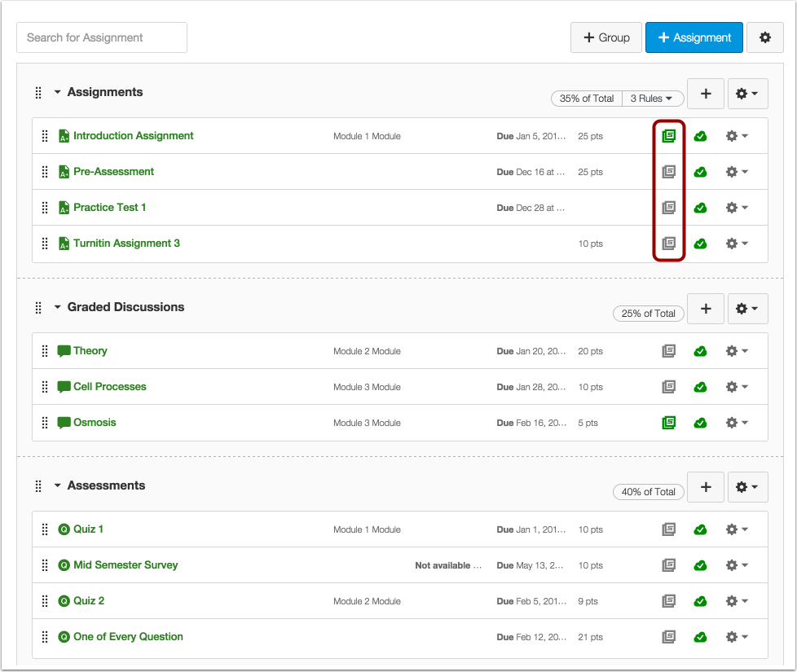Unpublish Turnitin Assignment 3 via green cloud

pyautogui.click(x=700, y=244)
